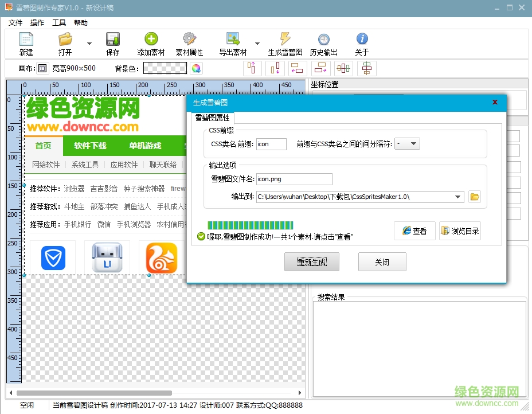Click the 关于 (About) info icon
The image size is (532, 414).
coord(362,40)
